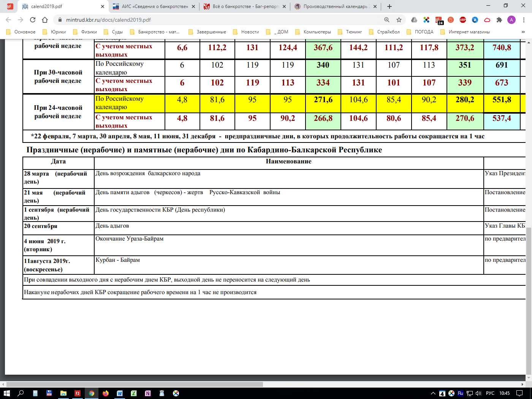Expand the hidden bookmarks overflow chevron

click(523, 32)
